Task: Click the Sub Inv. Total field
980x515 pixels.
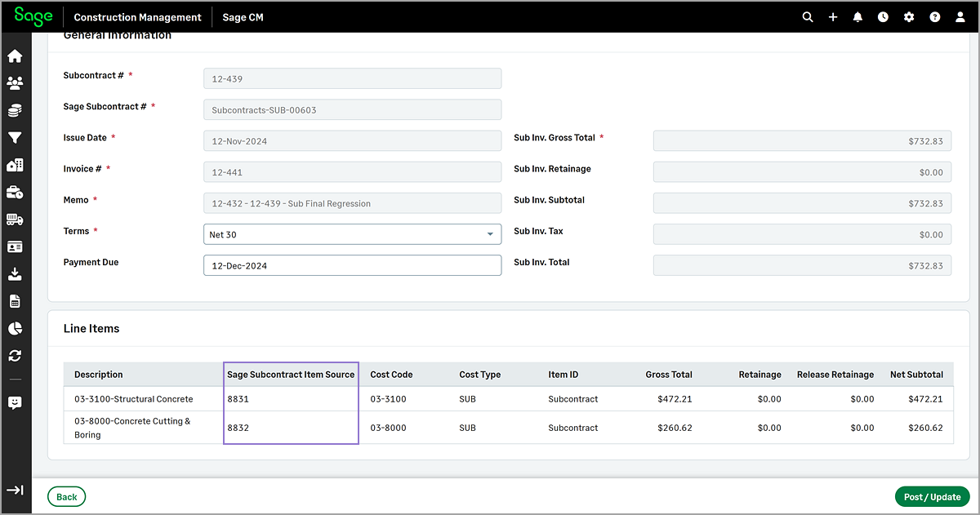Action: point(802,265)
